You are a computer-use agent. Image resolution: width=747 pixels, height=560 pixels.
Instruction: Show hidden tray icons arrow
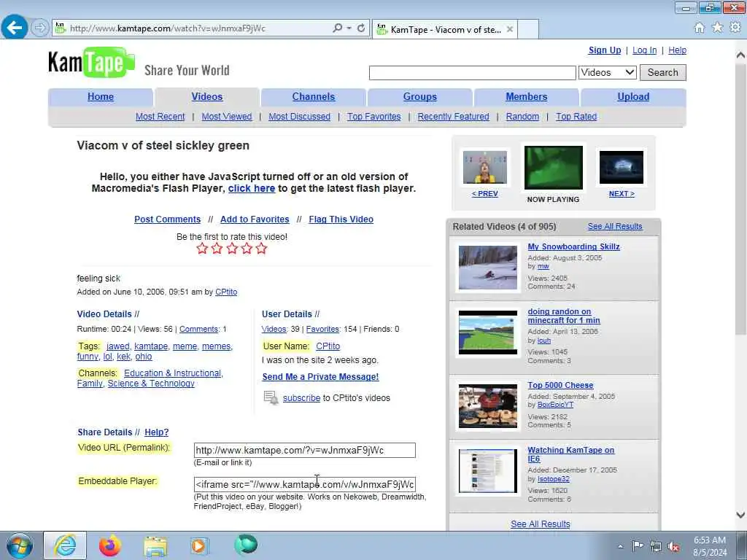click(620, 547)
